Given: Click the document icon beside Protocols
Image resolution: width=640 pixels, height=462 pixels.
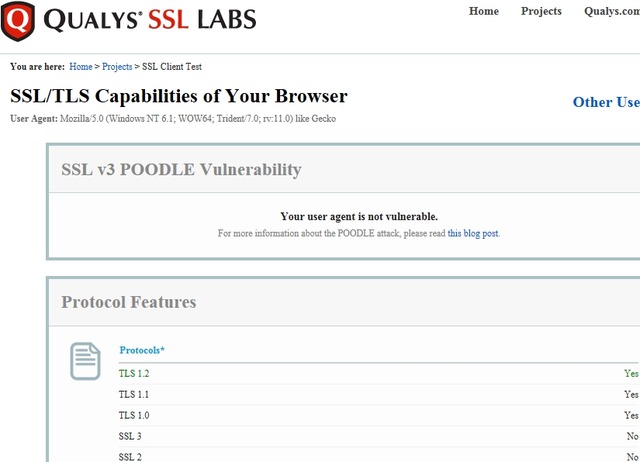Looking at the screenshot, I should tap(85, 361).
